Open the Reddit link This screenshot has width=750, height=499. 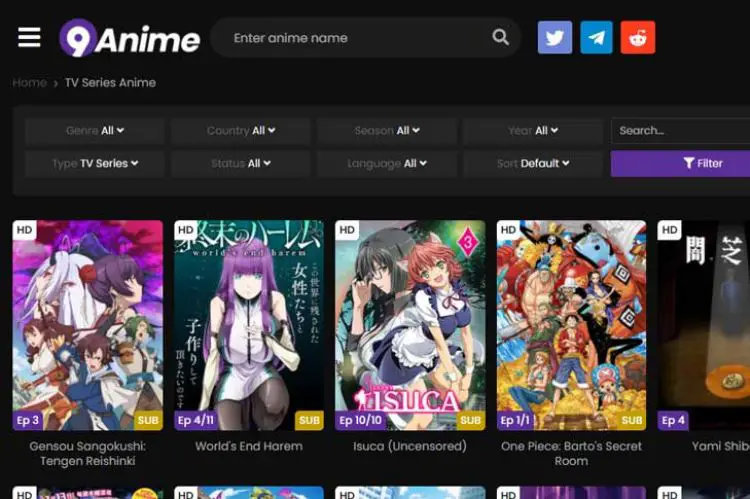(638, 37)
